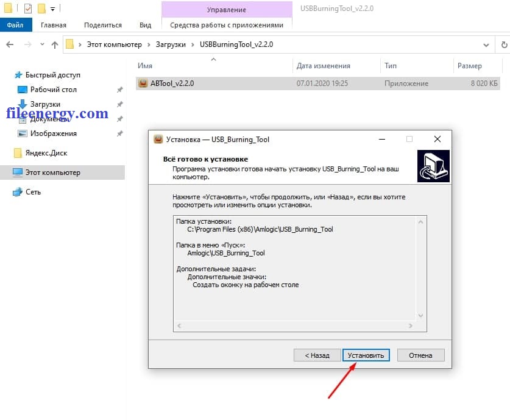Select Средства работы с приложениями tab
This screenshot has width=510, height=420.
[x=227, y=25]
